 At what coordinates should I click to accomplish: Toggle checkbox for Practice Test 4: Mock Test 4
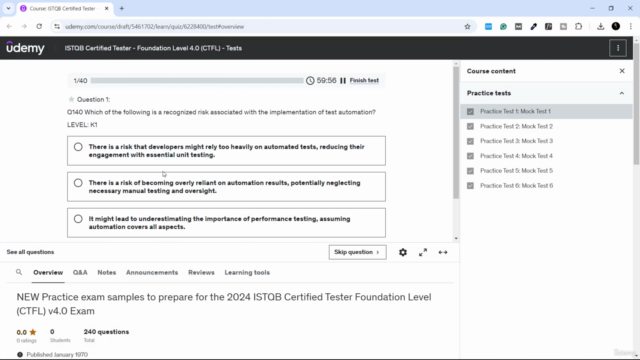pos(470,156)
